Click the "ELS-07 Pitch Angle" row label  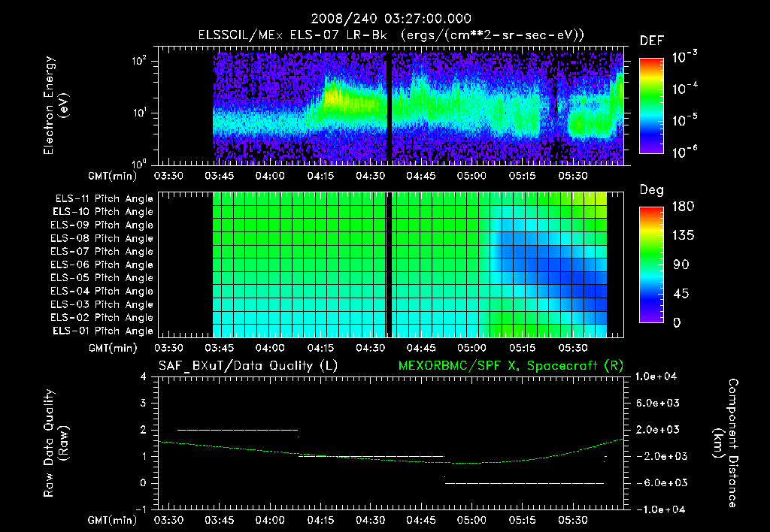point(102,252)
